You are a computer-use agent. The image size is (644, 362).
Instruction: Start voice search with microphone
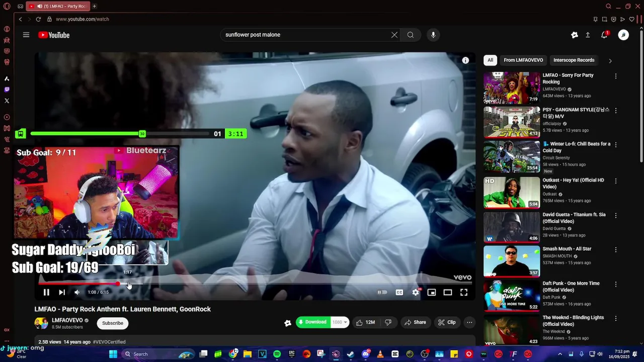coord(433,35)
